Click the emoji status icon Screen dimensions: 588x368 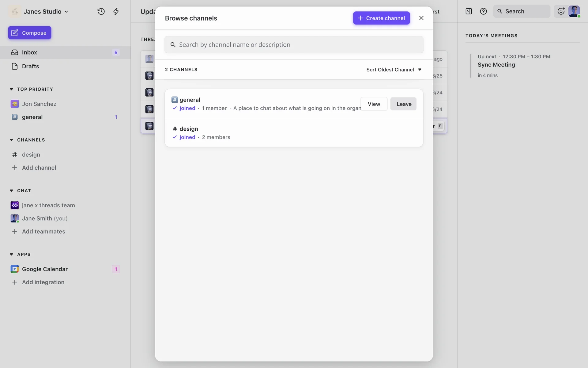point(561,11)
